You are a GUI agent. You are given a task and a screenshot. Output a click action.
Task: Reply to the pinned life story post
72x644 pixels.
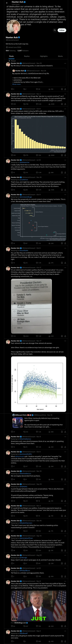pos(12,89)
